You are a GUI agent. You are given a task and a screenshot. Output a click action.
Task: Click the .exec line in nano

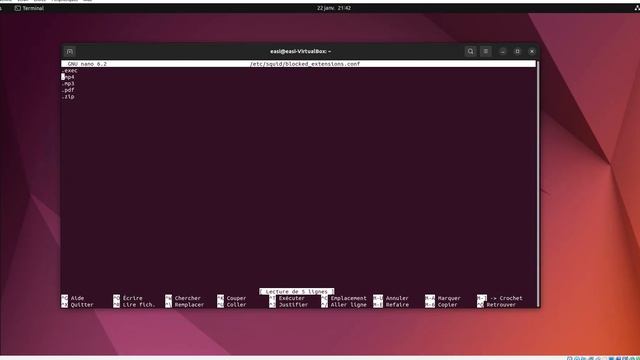coord(69,71)
